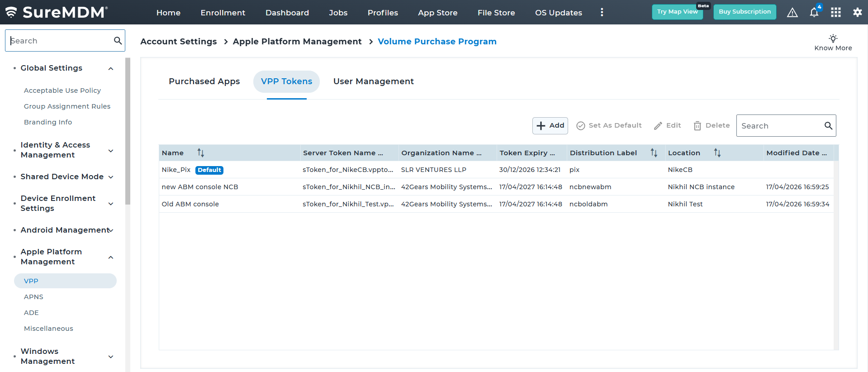Viewport: 868px width, 372px height.
Task: Click the Know More lightbulb icon
Action: [x=833, y=38]
